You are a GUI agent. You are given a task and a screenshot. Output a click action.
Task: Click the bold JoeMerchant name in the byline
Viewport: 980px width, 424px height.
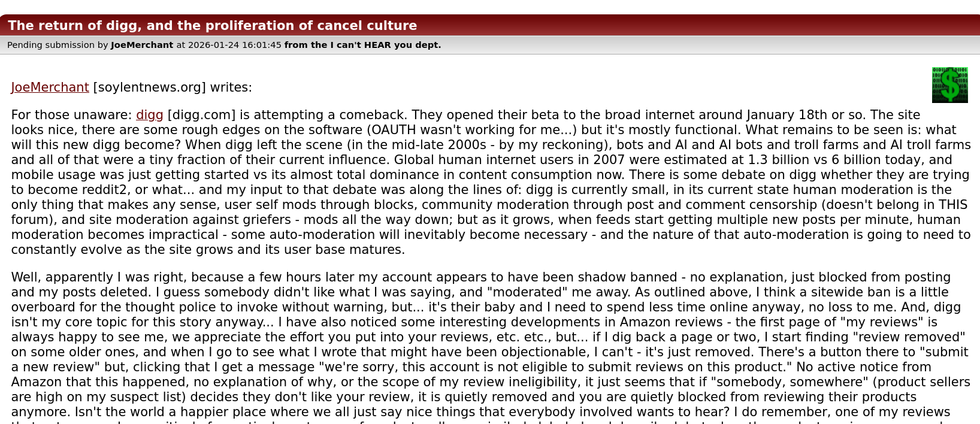tap(142, 45)
